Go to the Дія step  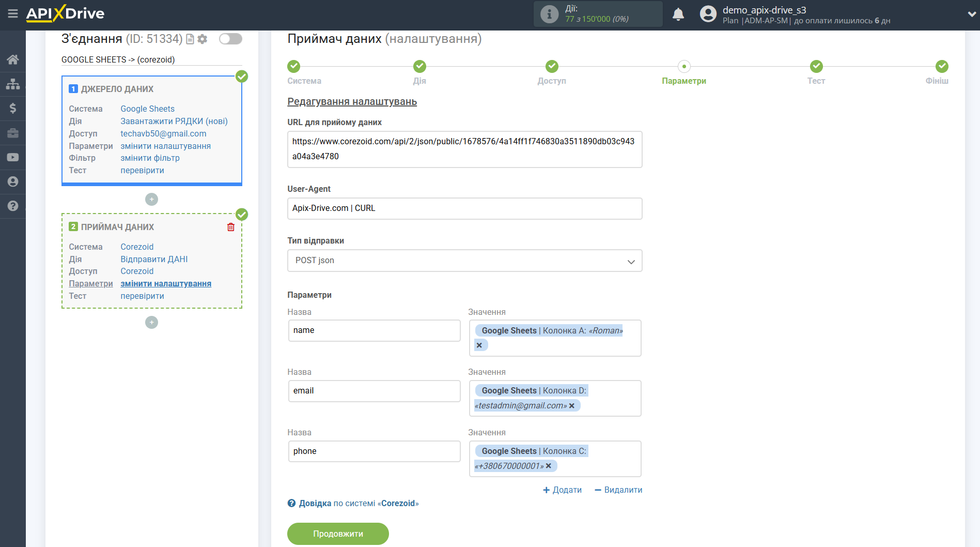pyautogui.click(x=419, y=66)
